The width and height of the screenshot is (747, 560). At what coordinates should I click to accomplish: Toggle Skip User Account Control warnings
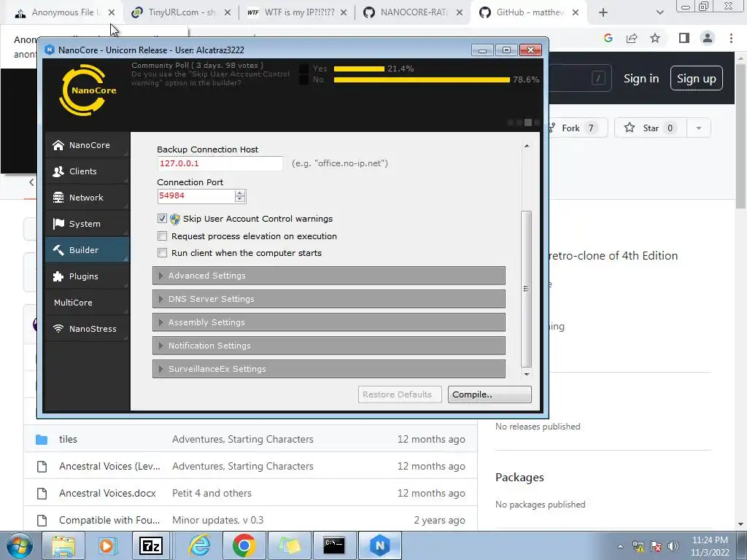[x=163, y=219]
